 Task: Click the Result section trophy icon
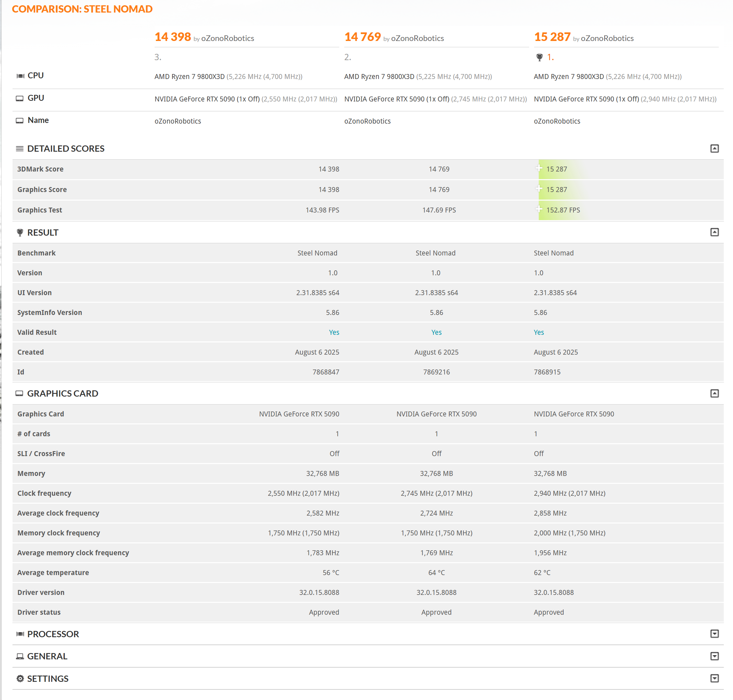(20, 232)
